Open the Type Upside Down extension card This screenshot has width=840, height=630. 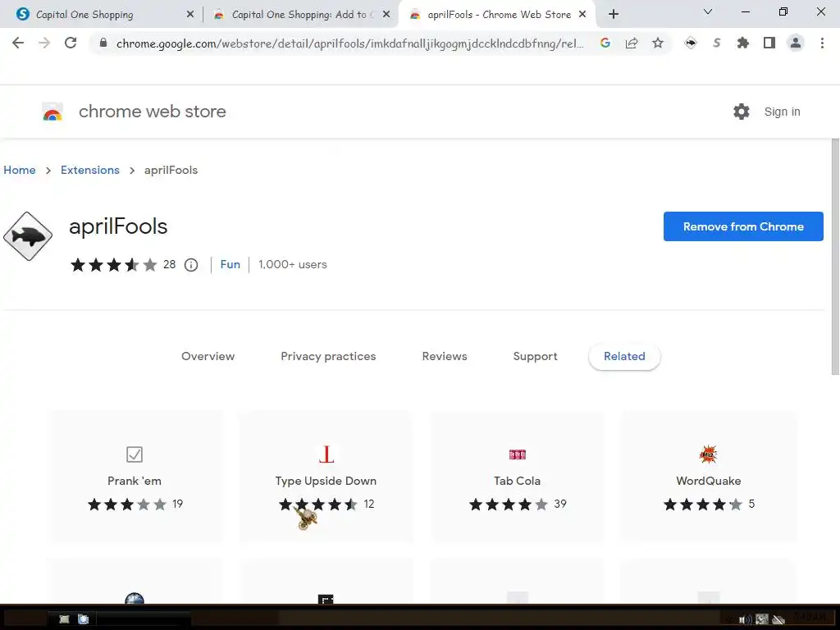pos(326,477)
